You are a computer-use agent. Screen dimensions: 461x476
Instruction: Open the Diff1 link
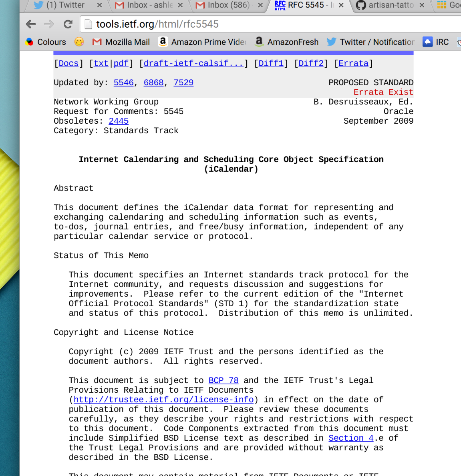[271, 63]
